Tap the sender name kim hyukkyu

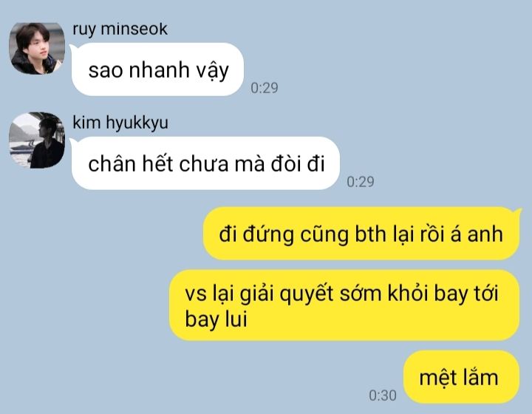(x=120, y=123)
